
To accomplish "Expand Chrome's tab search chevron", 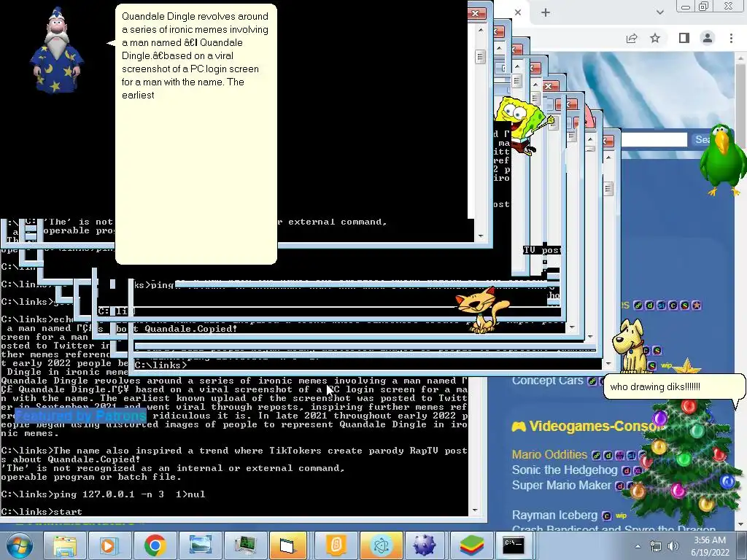I will [659, 12].
